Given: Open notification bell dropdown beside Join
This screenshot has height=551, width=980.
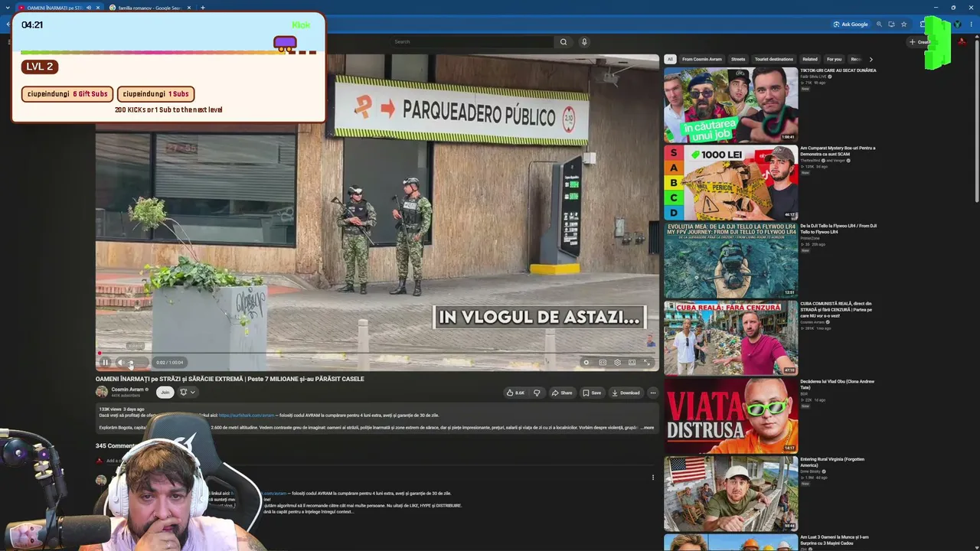Looking at the screenshot, I should point(187,392).
